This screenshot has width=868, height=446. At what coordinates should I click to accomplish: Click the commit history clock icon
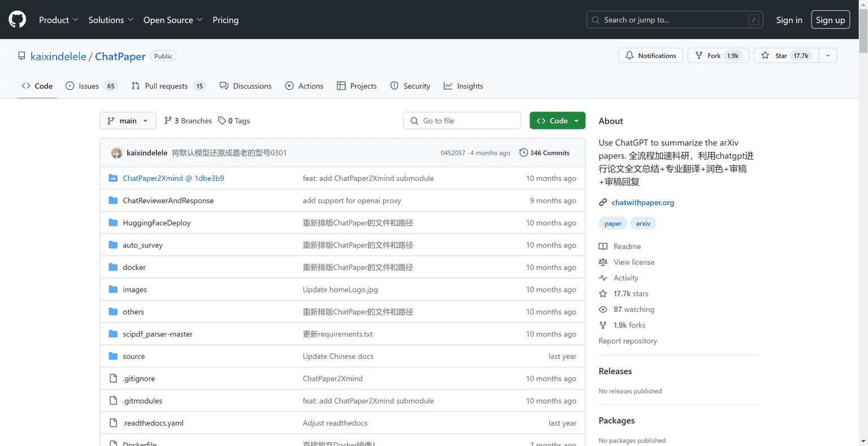coord(523,153)
